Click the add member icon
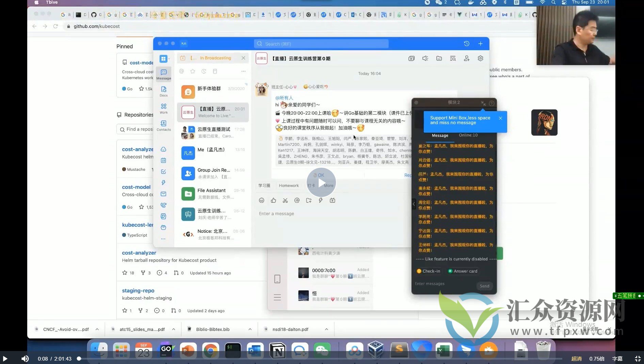Screen dimensions: 644x364 [467, 58]
